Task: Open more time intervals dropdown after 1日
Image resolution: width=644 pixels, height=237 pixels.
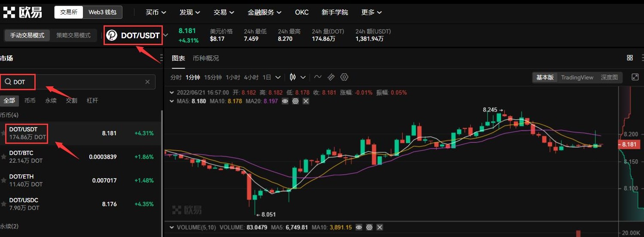Action: [278, 77]
